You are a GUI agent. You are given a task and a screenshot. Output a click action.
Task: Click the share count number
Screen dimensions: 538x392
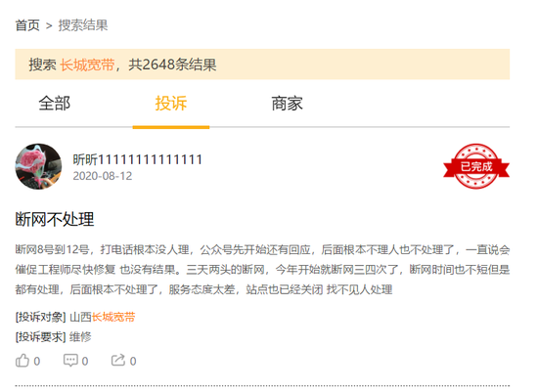133,361
